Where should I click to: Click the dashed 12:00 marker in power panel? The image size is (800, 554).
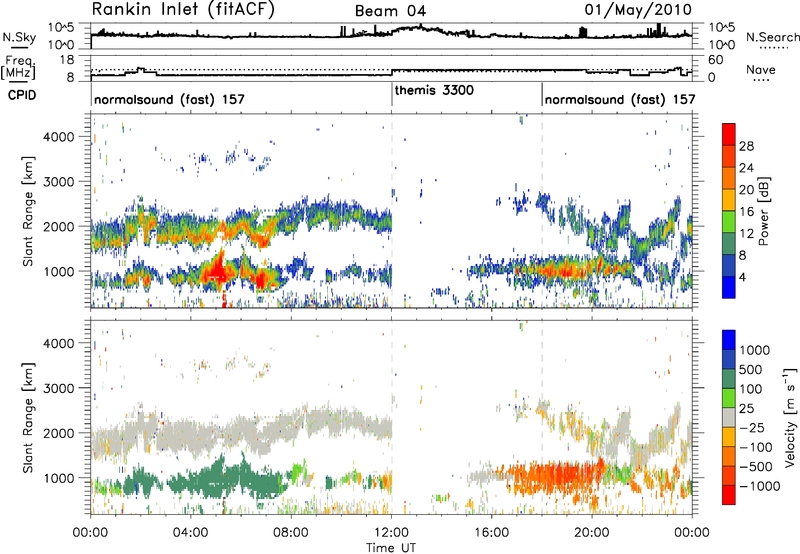[392, 211]
